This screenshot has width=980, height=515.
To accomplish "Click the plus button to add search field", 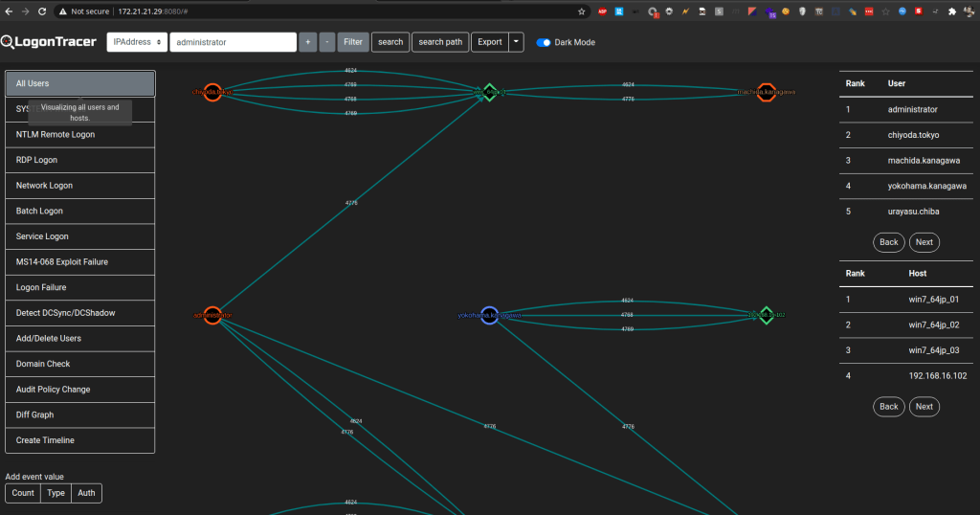I will point(307,42).
